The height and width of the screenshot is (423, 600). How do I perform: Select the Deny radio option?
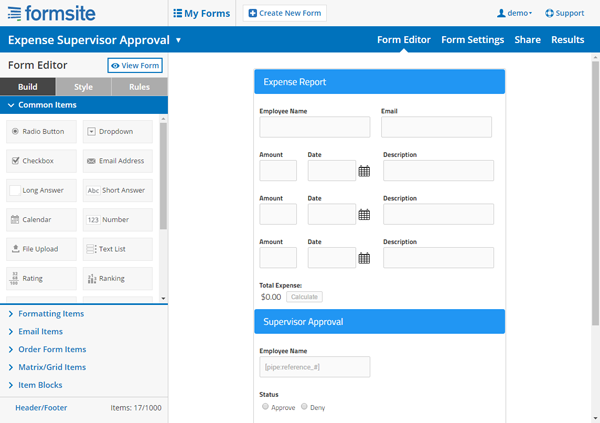(305, 407)
